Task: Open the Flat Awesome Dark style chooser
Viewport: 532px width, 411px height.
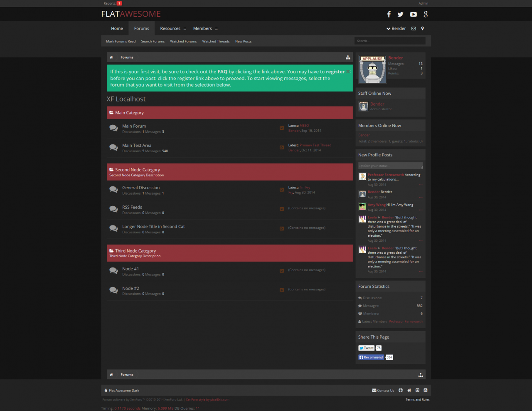Action: click(123, 391)
